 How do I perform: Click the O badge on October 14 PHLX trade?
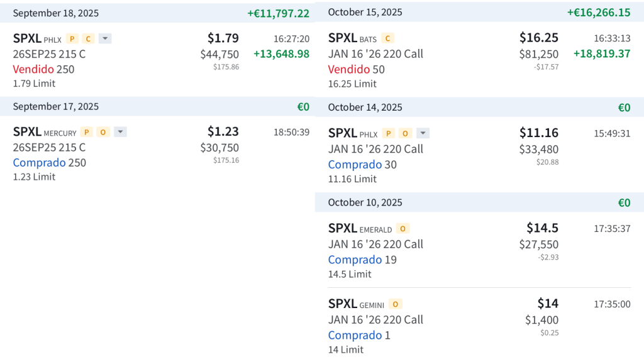click(x=406, y=133)
